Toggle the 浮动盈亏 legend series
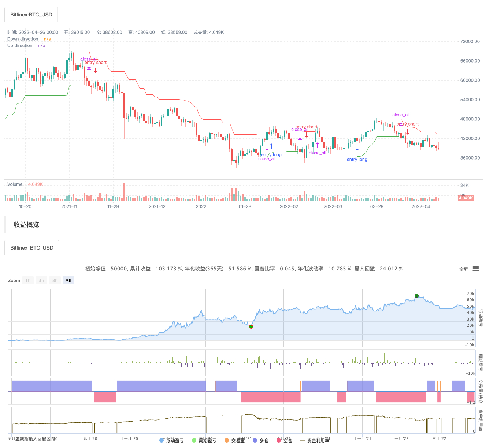 coord(171,440)
